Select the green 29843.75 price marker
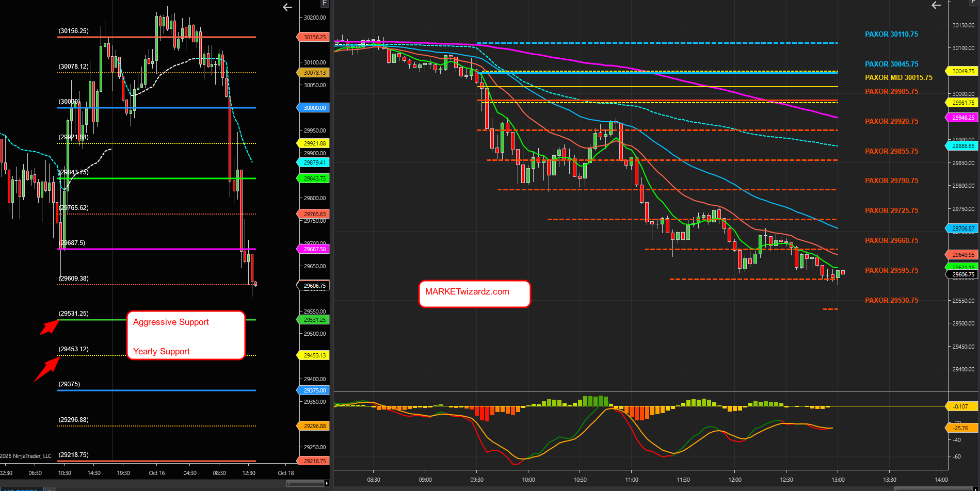 coord(313,178)
